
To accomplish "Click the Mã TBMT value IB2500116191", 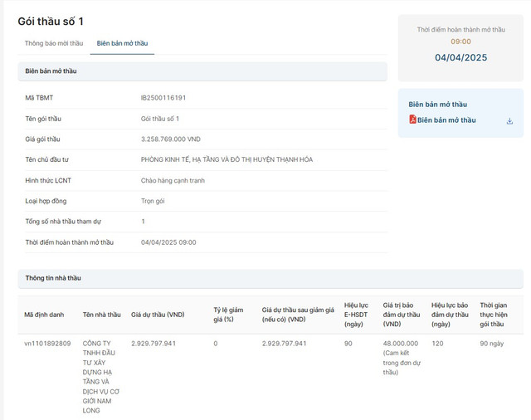I will (163, 98).
